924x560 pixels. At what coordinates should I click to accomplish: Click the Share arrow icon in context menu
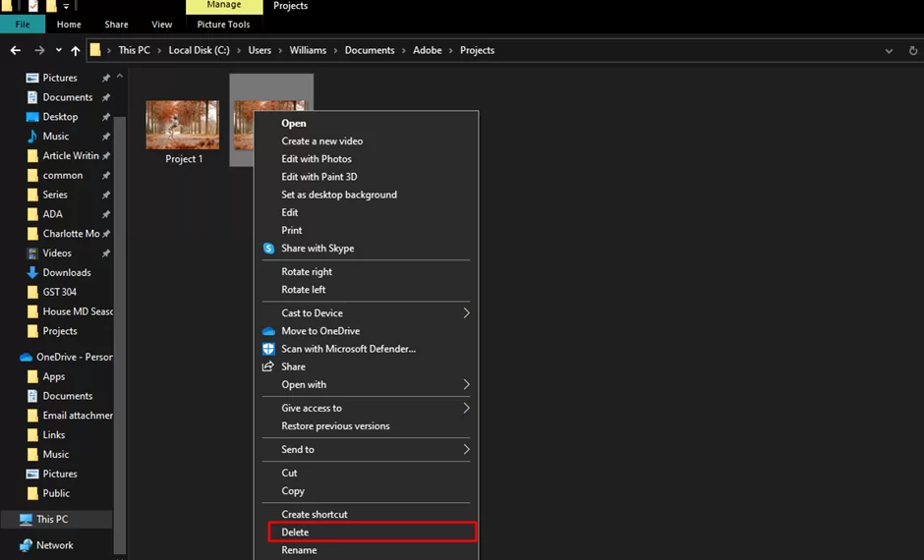pyautogui.click(x=268, y=366)
